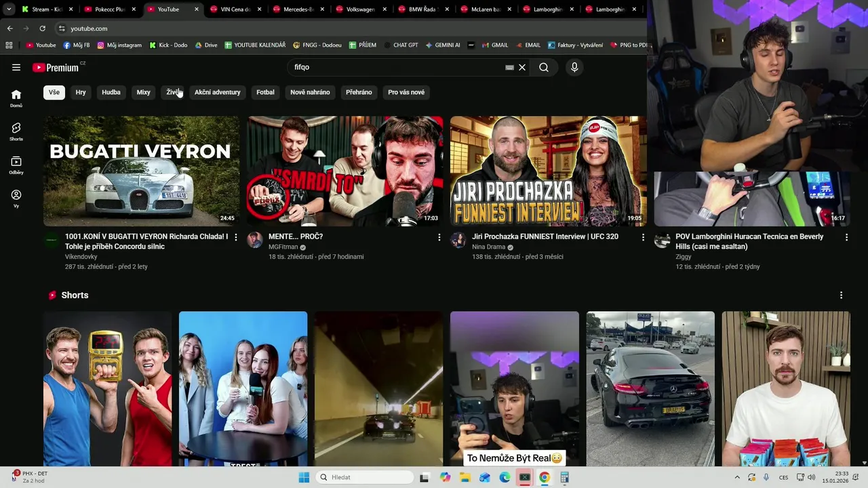Switch to the Pokeccc Plus browser tab
The width and height of the screenshot is (868, 488).
coord(108,9)
